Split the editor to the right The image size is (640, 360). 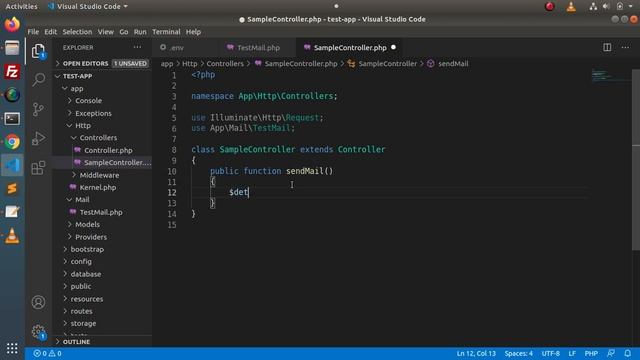607,47
